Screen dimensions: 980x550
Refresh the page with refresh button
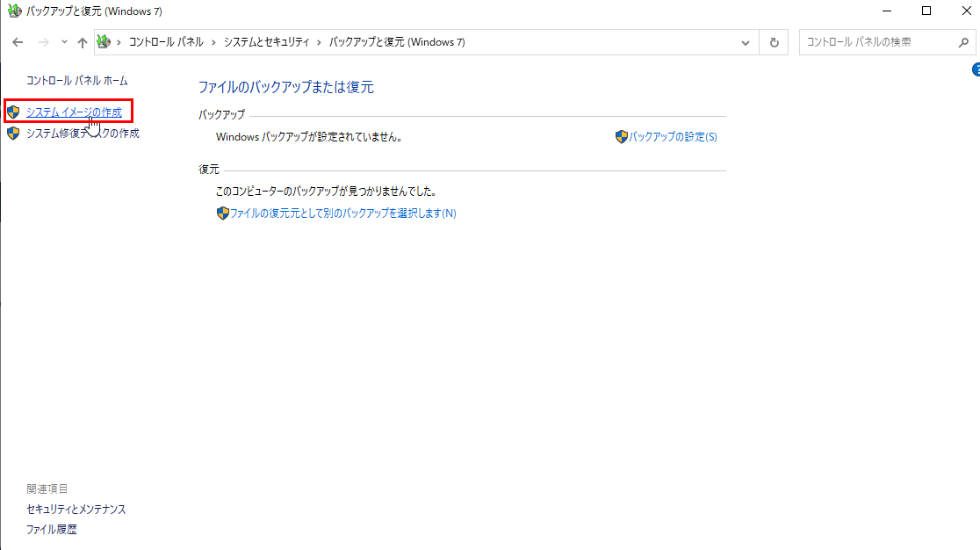coord(774,42)
